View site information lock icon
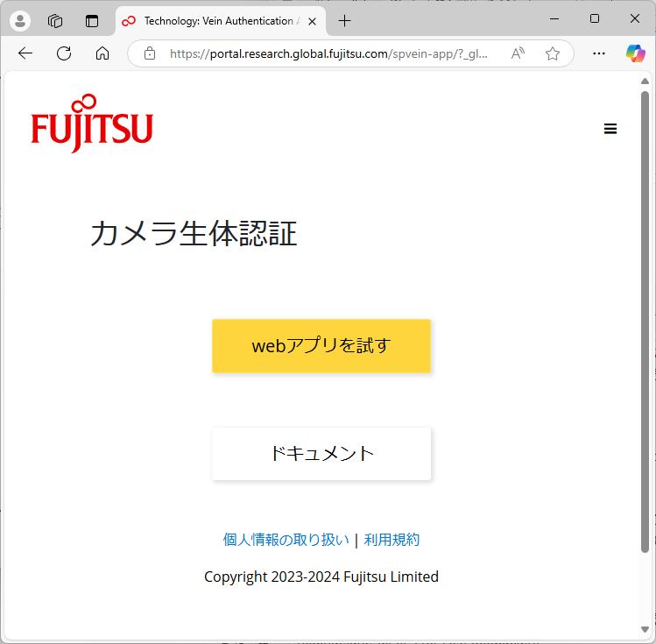656x644 pixels. [x=150, y=53]
